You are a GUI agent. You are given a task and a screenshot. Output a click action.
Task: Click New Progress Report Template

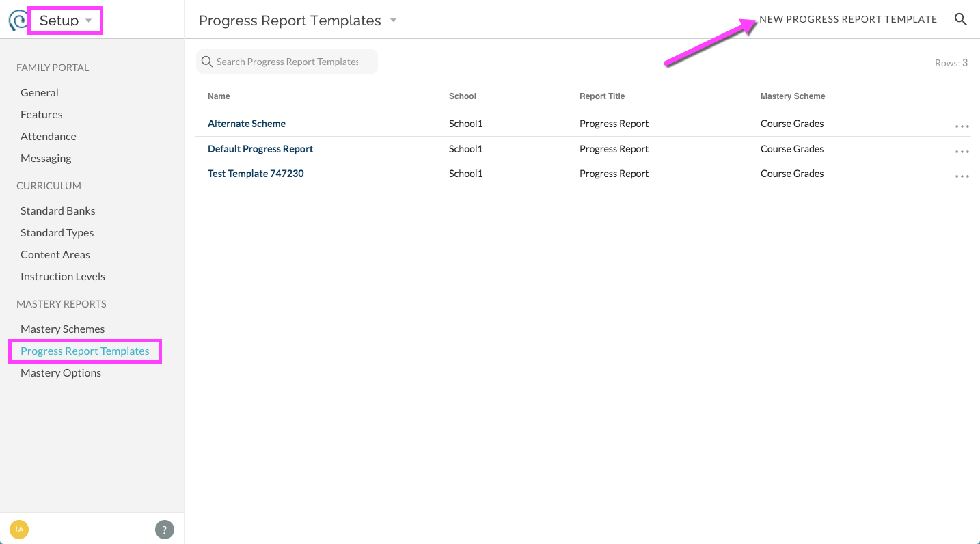(x=848, y=19)
